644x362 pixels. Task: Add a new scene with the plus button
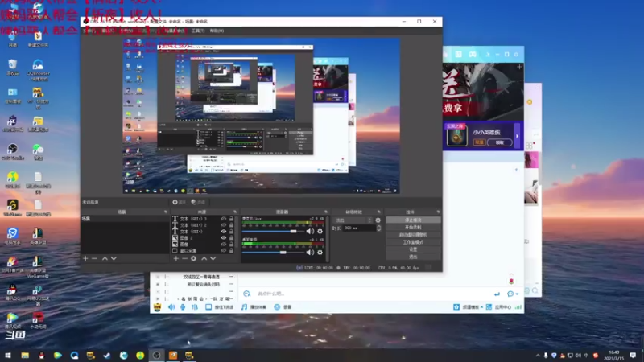(x=85, y=258)
